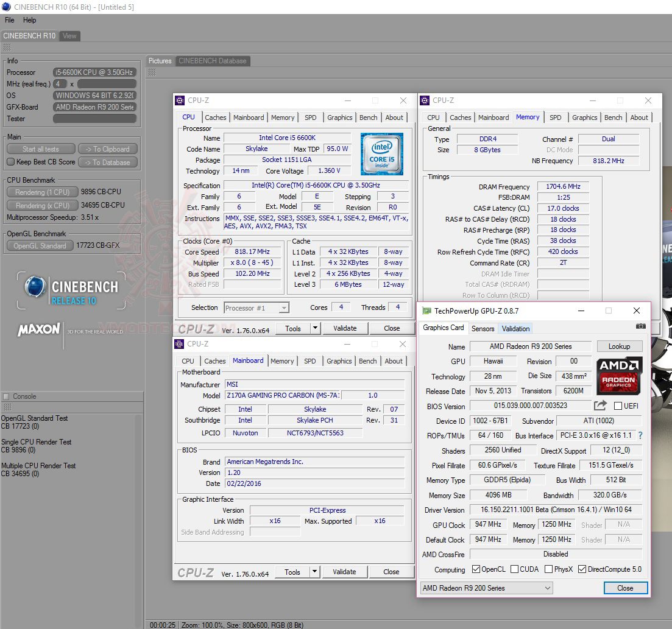The image size is (672, 629).
Task: Open Tools dropdown arrow in Mainboard CPU-Z window
Action: click(314, 572)
